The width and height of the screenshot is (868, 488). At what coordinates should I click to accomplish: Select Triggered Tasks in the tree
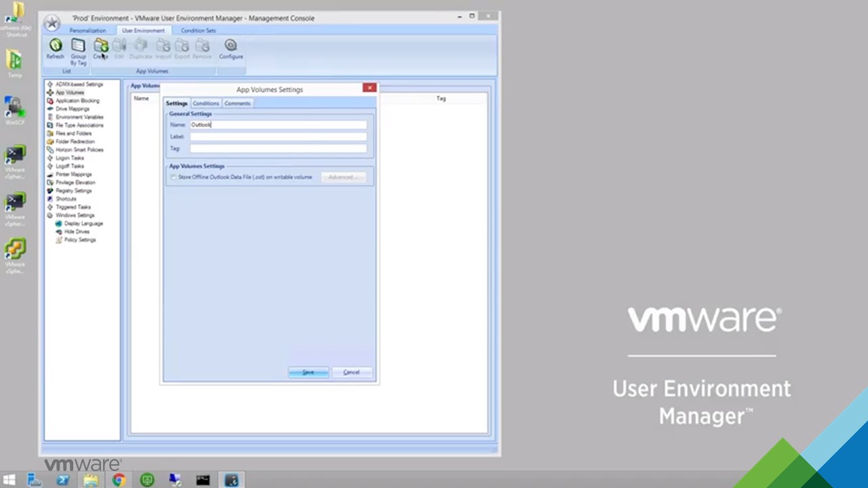click(x=73, y=207)
